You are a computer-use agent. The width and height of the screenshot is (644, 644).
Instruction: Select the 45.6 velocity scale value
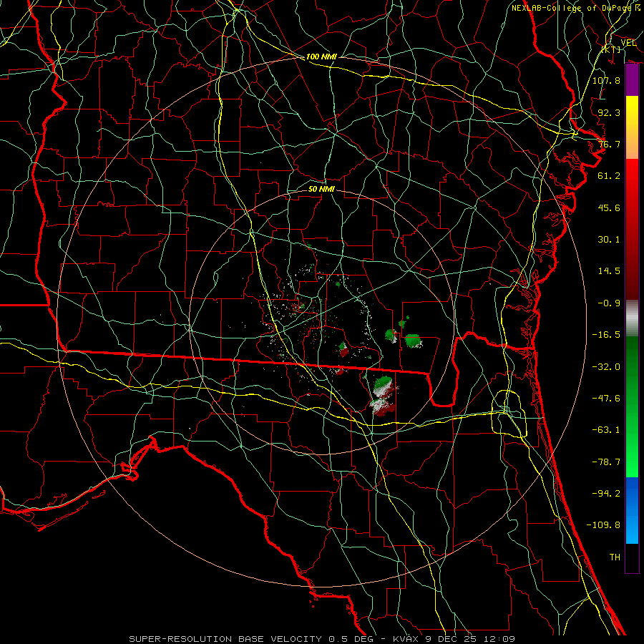pos(609,208)
